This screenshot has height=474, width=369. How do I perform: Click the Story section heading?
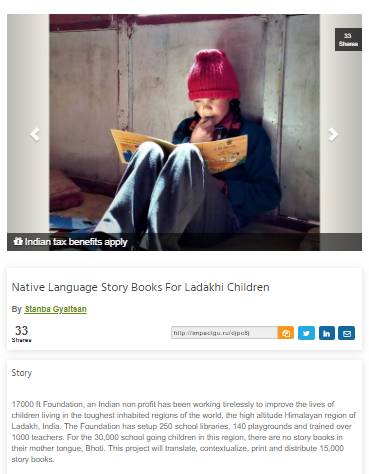(x=22, y=373)
